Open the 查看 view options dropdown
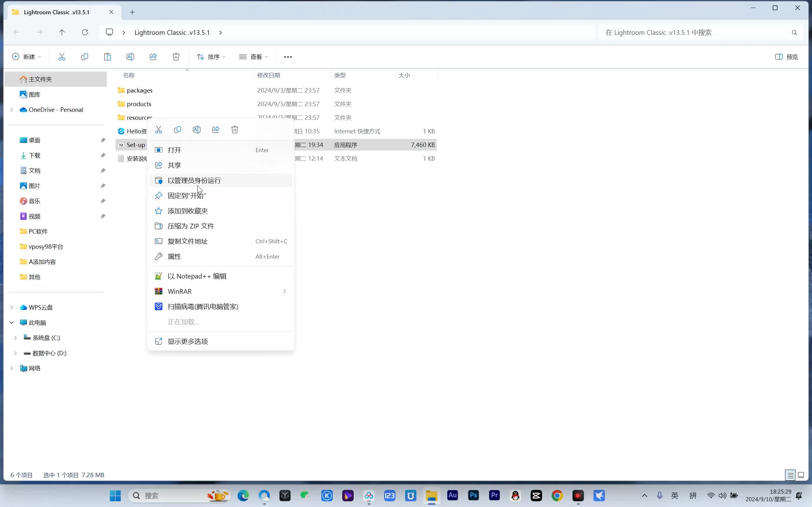812x507 pixels. pos(253,57)
